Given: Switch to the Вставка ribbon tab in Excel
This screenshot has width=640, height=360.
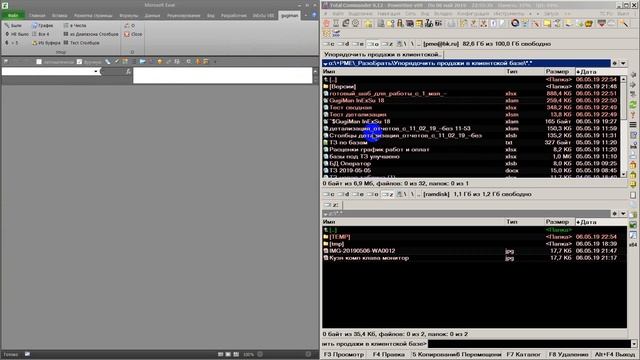Looking at the screenshot, I should pos(60,16).
